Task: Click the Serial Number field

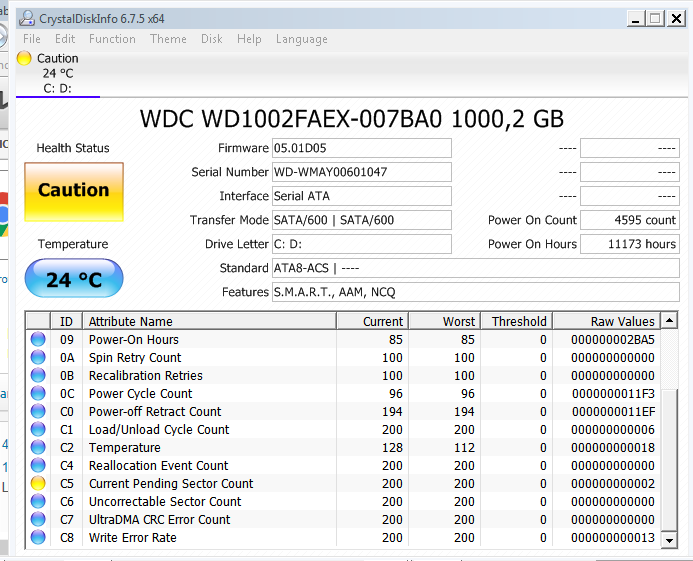Action: [x=362, y=172]
